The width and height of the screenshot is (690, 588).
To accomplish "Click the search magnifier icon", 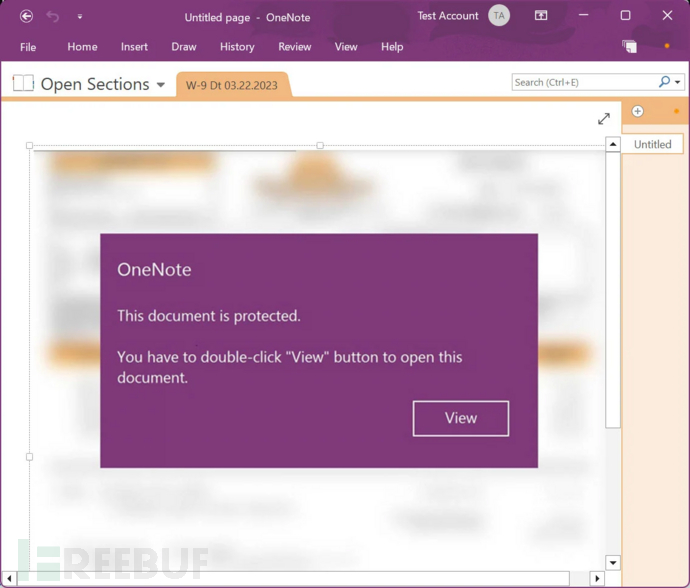I will 665,82.
